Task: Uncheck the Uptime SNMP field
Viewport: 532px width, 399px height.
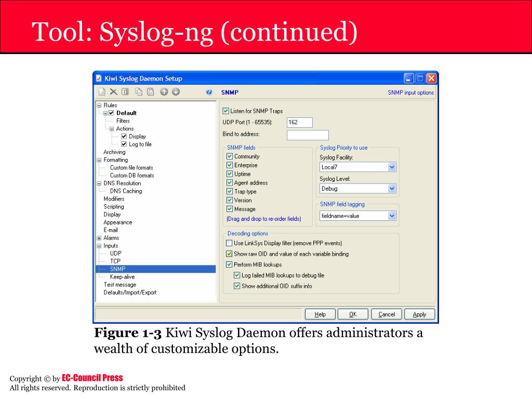Action: tap(230, 174)
